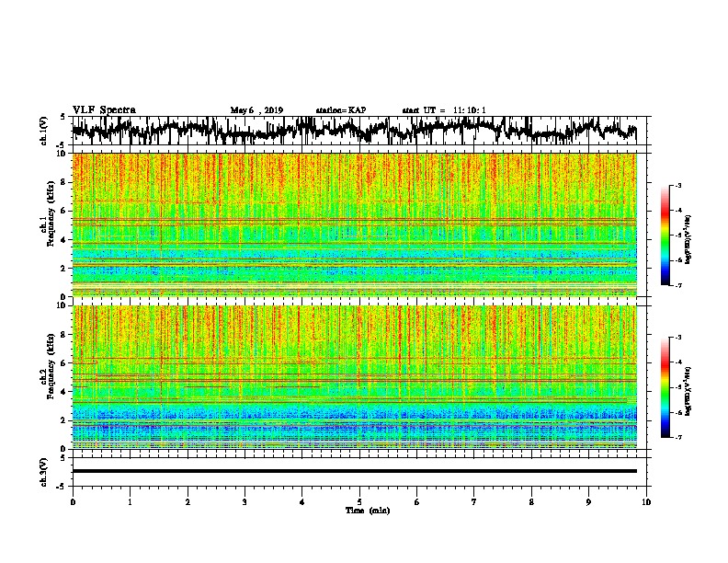The image size is (728, 563).
Task: Click time tick label '2' on the x-axis
Action: point(188,502)
